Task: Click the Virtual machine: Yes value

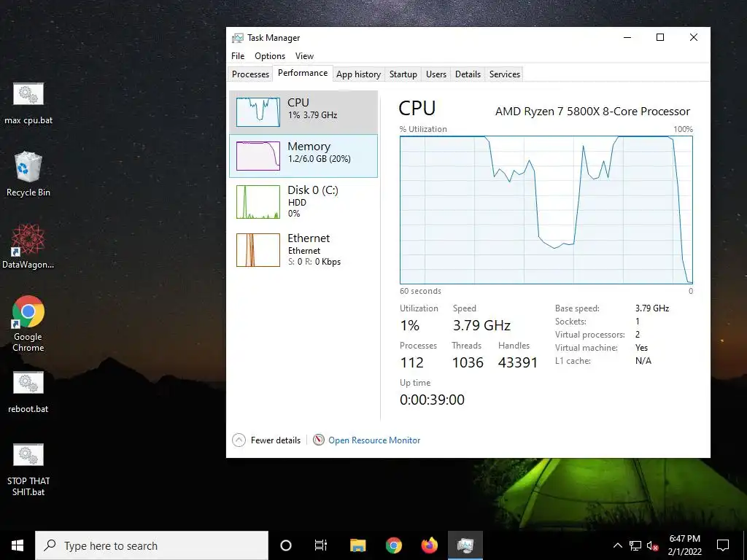Action: [641, 348]
